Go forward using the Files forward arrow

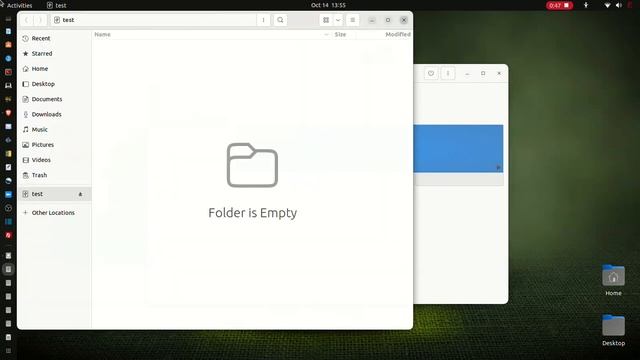(40, 20)
